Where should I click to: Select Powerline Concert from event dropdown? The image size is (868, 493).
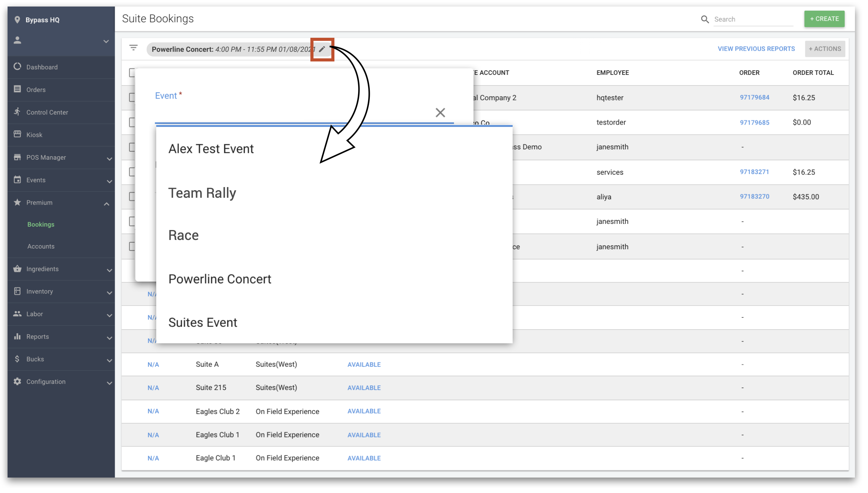pyautogui.click(x=220, y=278)
